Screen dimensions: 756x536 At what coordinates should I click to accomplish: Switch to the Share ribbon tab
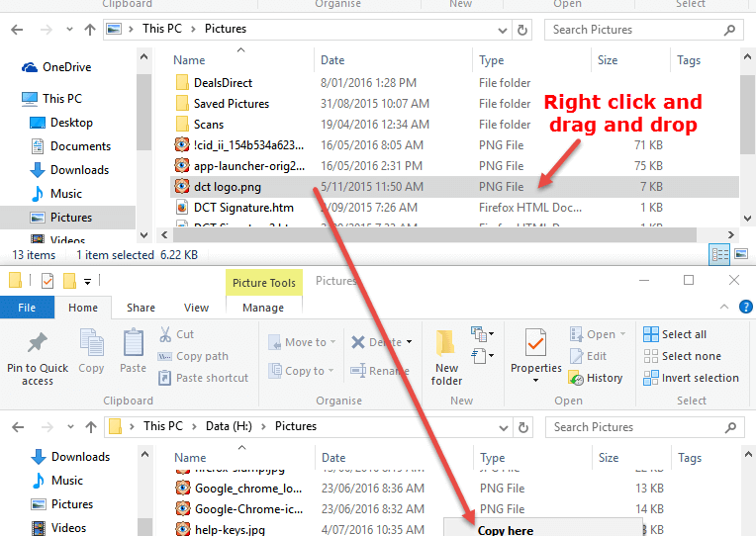click(x=141, y=308)
